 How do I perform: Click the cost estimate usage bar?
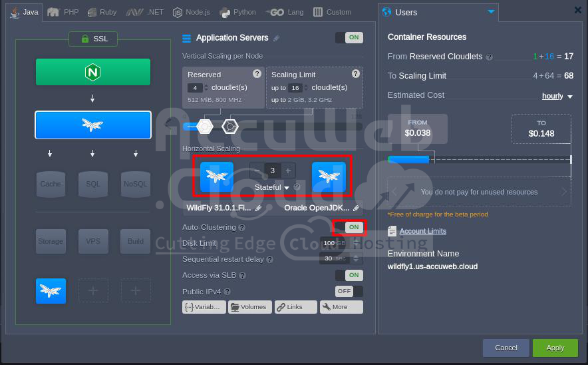coord(480,160)
